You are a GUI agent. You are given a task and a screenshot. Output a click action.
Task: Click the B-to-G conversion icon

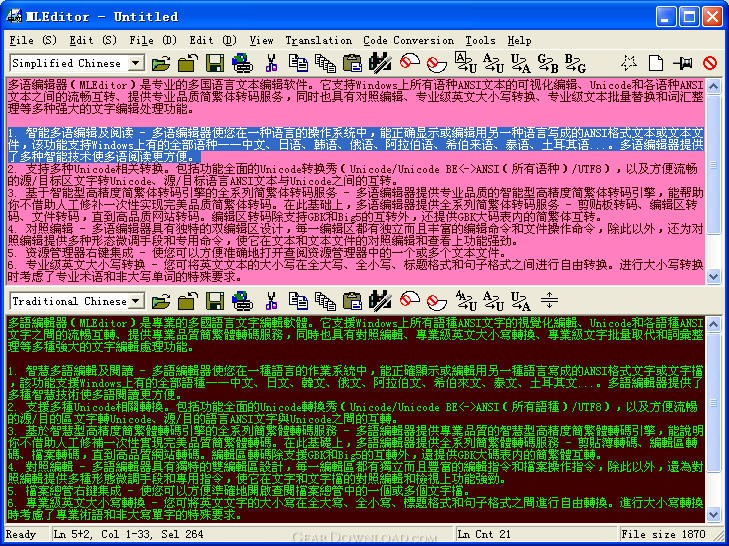click(x=575, y=63)
